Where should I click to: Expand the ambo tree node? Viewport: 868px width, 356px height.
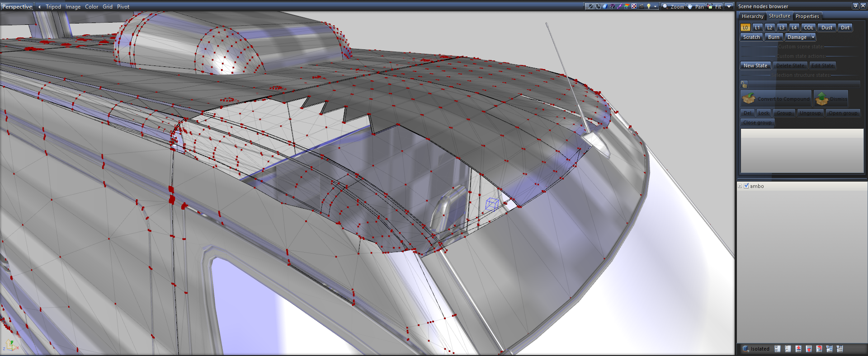pyautogui.click(x=740, y=186)
